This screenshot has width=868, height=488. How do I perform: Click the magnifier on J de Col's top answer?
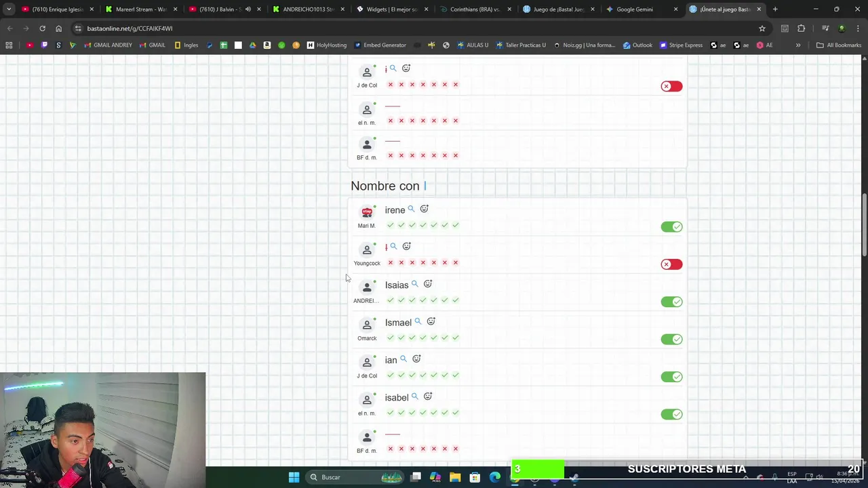coord(393,68)
